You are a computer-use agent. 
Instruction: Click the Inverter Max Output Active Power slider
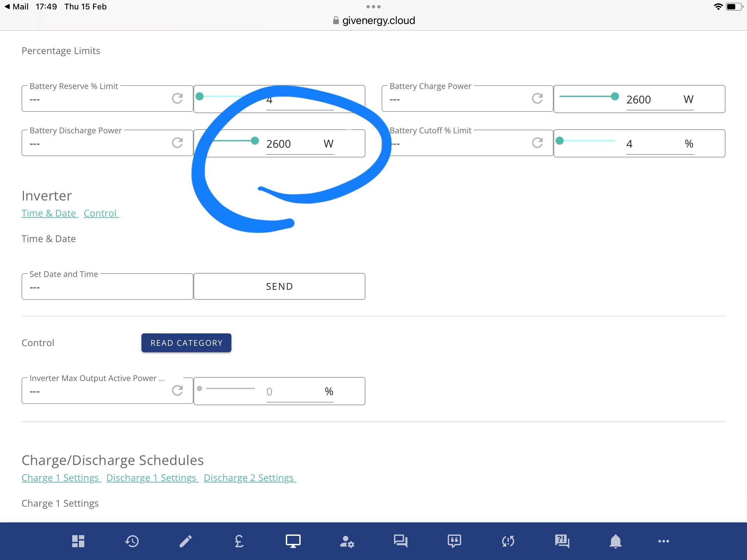pos(227,388)
